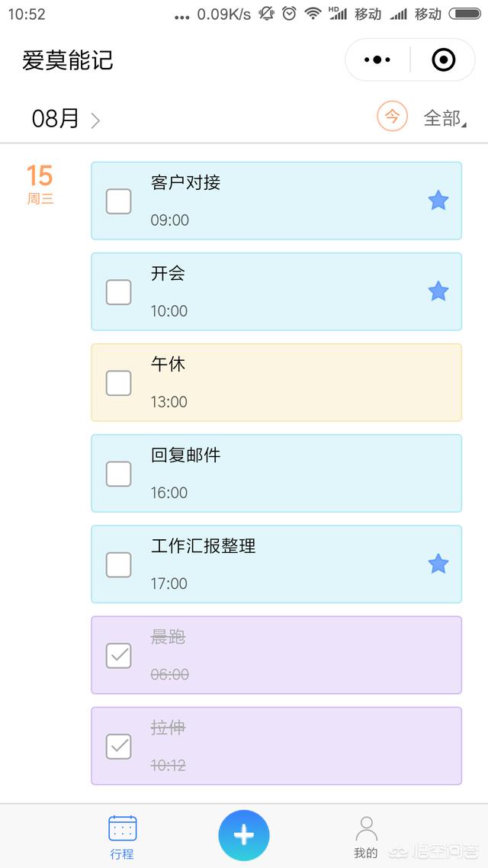Tap the calendar icon on 行程 tab
This screenshot has height=868, width=488.
[x=121, y=827]
